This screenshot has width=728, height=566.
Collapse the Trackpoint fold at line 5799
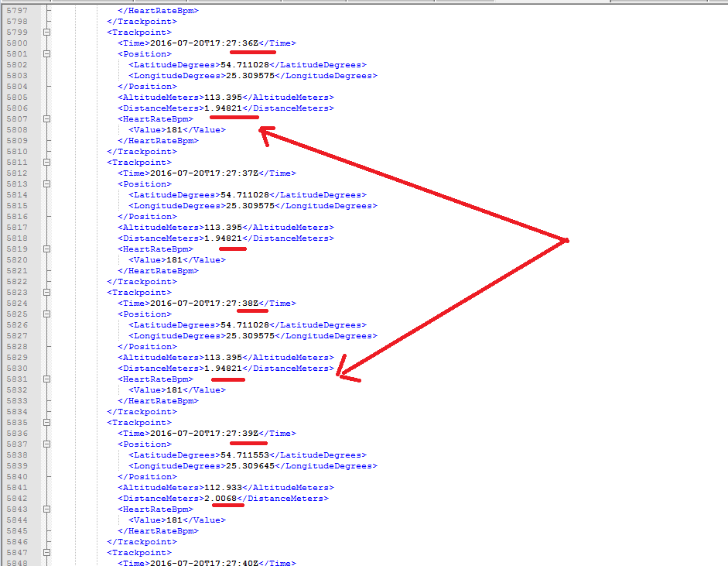coord(46,33)
